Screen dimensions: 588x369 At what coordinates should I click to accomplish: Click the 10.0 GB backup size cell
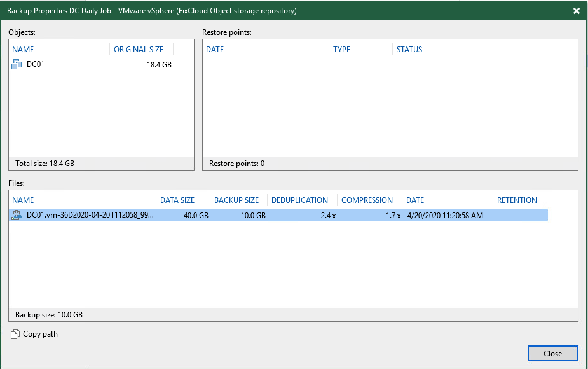click(253, 216)
